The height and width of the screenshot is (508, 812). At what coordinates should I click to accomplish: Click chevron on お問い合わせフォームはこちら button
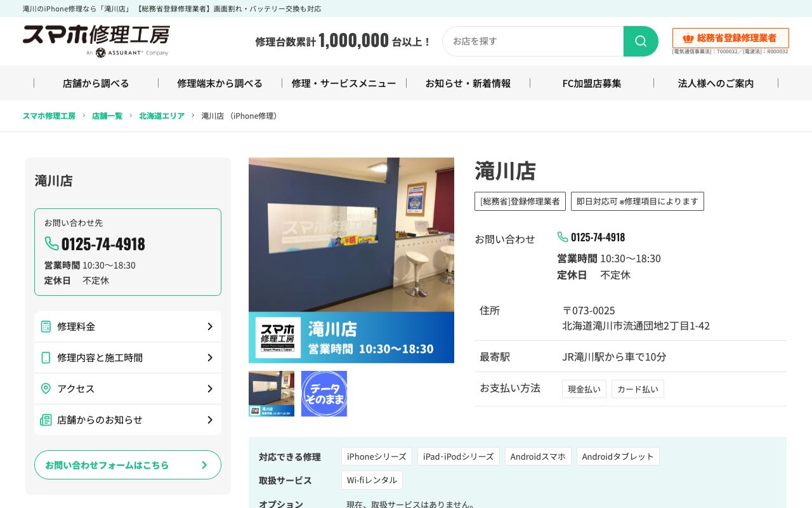pyautogui.click(x=204, y=465)
